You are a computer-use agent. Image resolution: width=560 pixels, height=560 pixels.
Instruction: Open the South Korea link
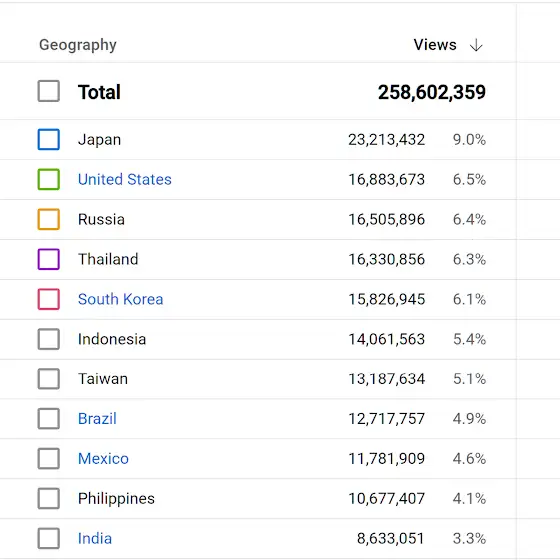point(120,299)
